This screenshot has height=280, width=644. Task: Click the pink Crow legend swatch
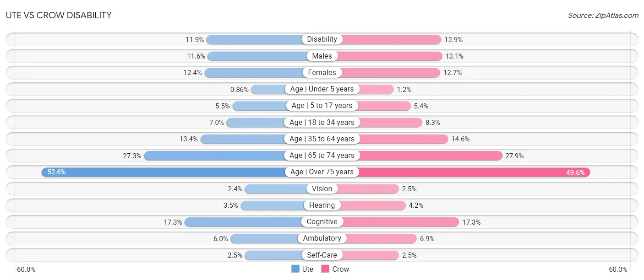(325, 269)
